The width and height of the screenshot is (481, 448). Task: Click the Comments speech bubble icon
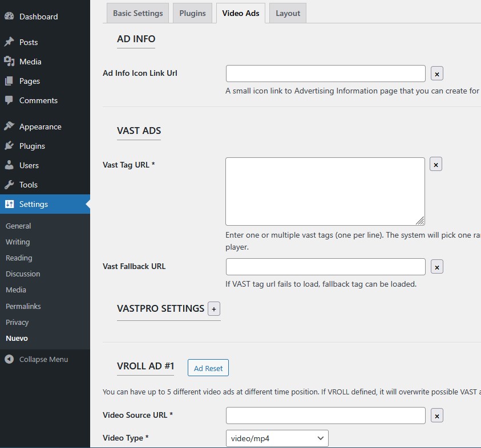tap(9, 100)
